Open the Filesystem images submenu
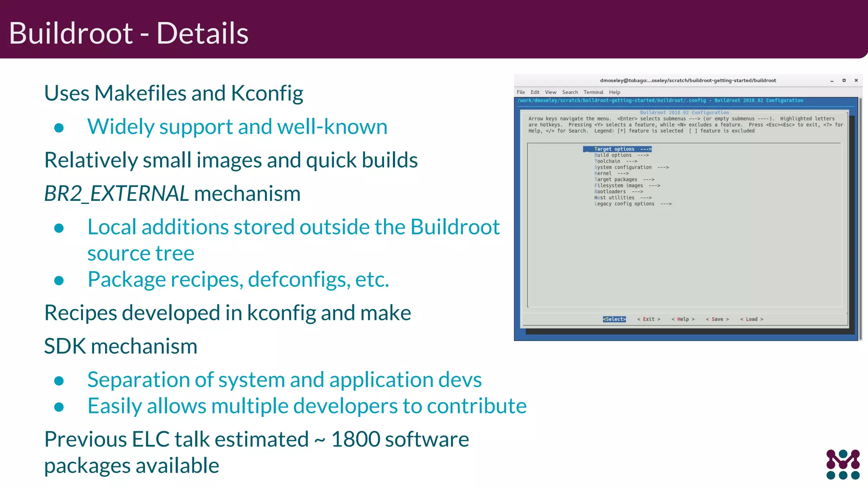This screenshot has height=488, width=868. (x=627, y=186)
